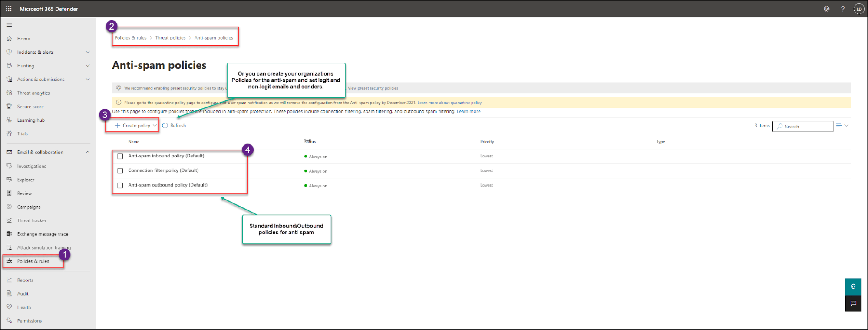This screenshot has width=868, height=330.
Task: Click Threat policies breadcrumb link
Action: click(x=170, y=38)
